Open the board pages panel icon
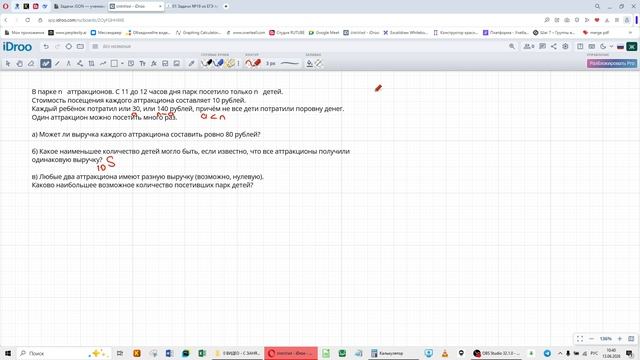 [x=80, y=47]
